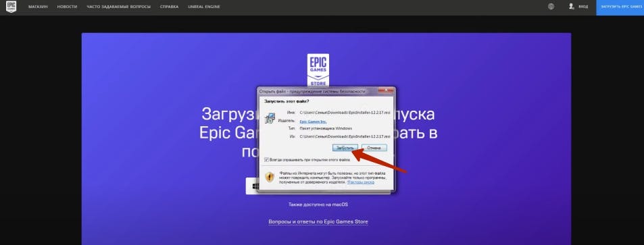Click the Отмена button
644x245 pixels.
point(374,147)
